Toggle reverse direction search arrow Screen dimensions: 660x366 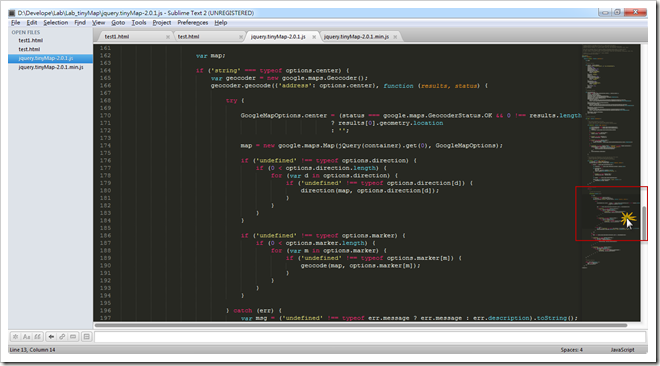tap(51, 337)
